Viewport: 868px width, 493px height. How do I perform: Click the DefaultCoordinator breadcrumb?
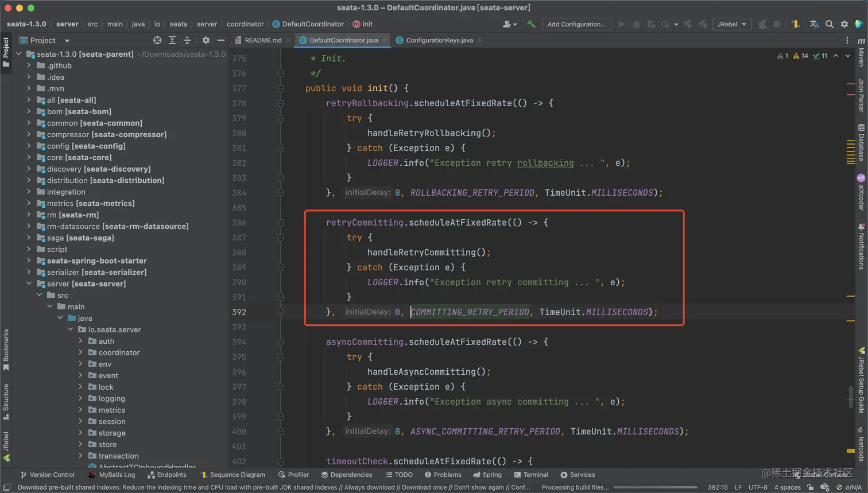click(x=308, y=24)
